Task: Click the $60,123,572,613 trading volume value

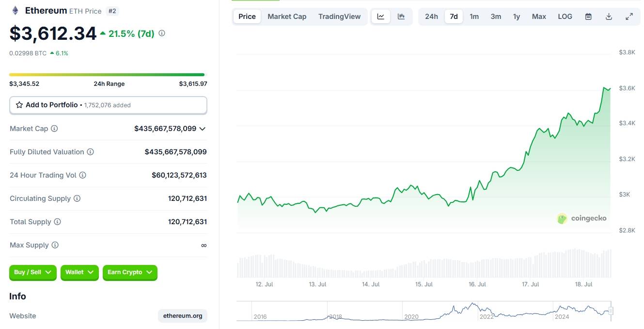Action: click(x=179, y=175)
